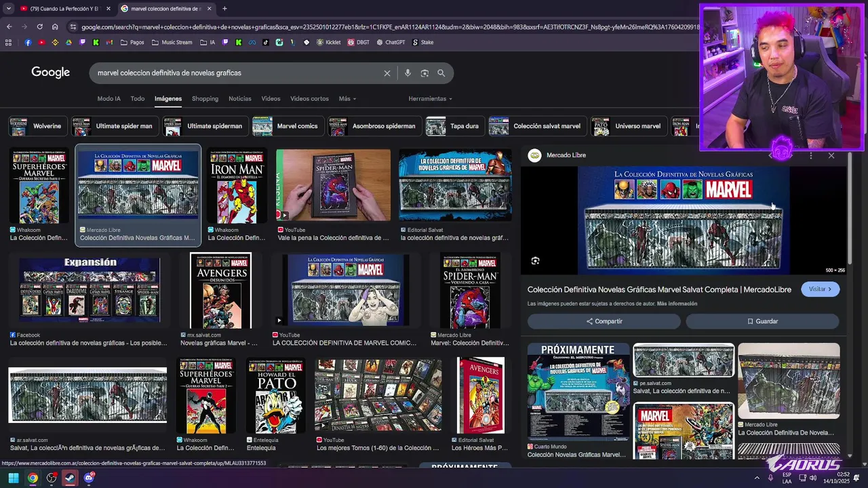Switch to Shopping results tab

click(205, 99)
